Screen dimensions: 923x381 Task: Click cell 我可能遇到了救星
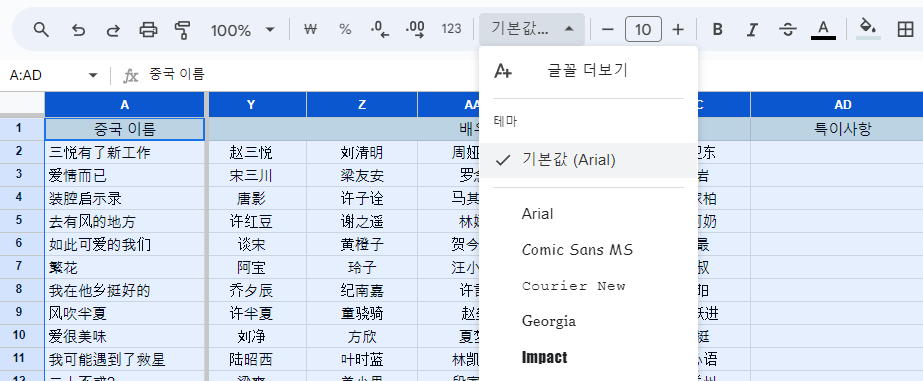[x=125, y=359]
